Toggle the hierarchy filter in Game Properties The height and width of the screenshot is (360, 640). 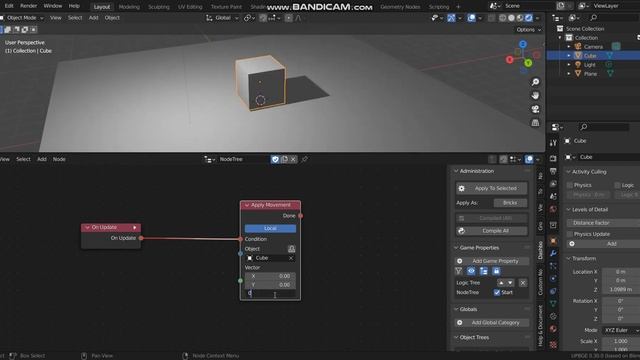(484, 271)
